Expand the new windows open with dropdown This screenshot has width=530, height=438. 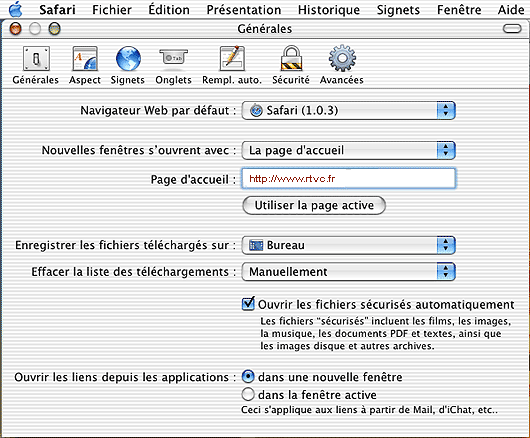pos(349,150)
